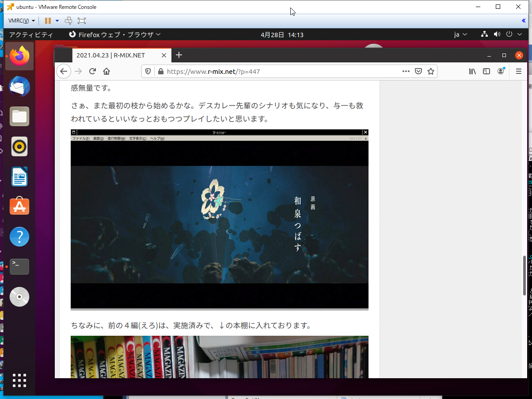
Task: Click the power icon in Ubuntu top bar
Action: [509, 35]
